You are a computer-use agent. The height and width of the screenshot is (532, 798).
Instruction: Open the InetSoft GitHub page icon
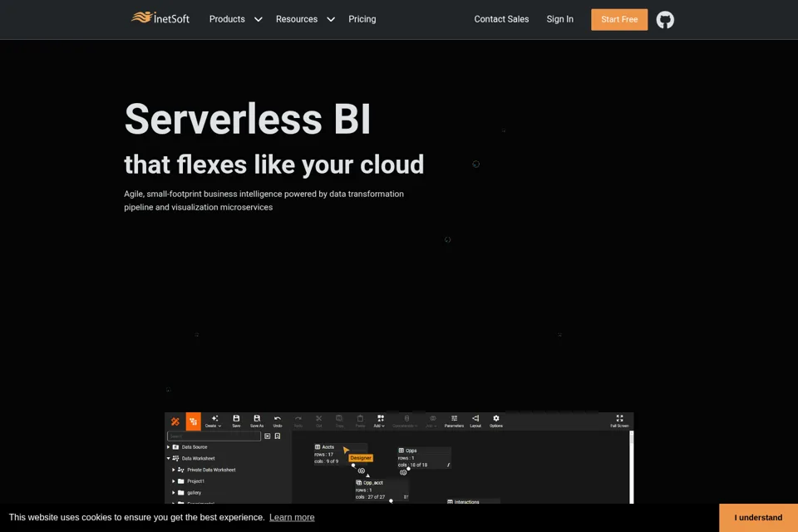[x=665, y=20]
